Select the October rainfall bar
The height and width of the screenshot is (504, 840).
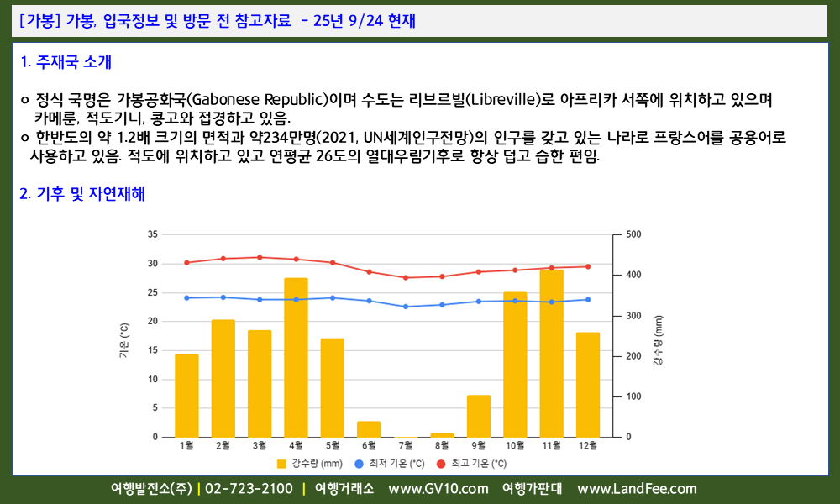point(515,364)
